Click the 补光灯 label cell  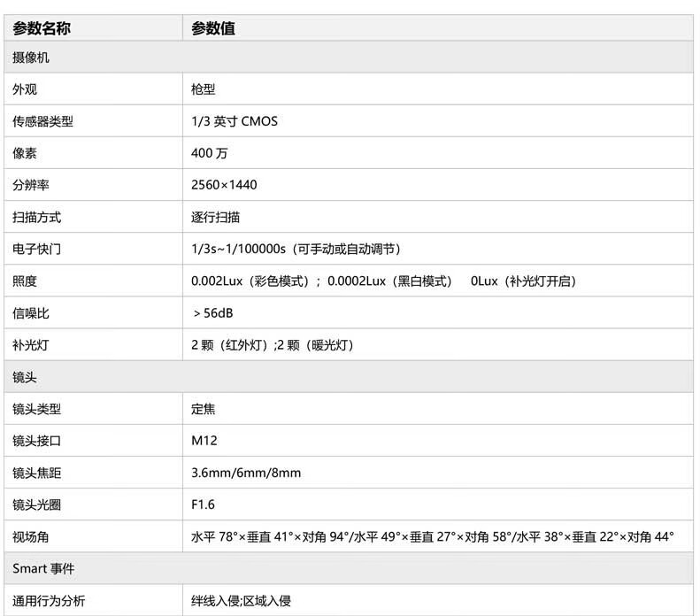click(31, 344)
